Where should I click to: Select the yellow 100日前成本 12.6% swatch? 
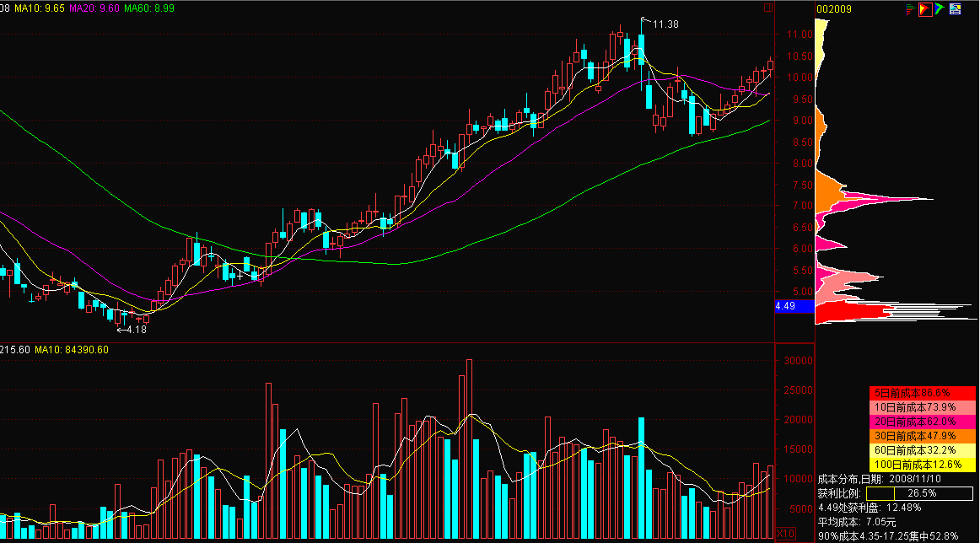click(923, 465)
